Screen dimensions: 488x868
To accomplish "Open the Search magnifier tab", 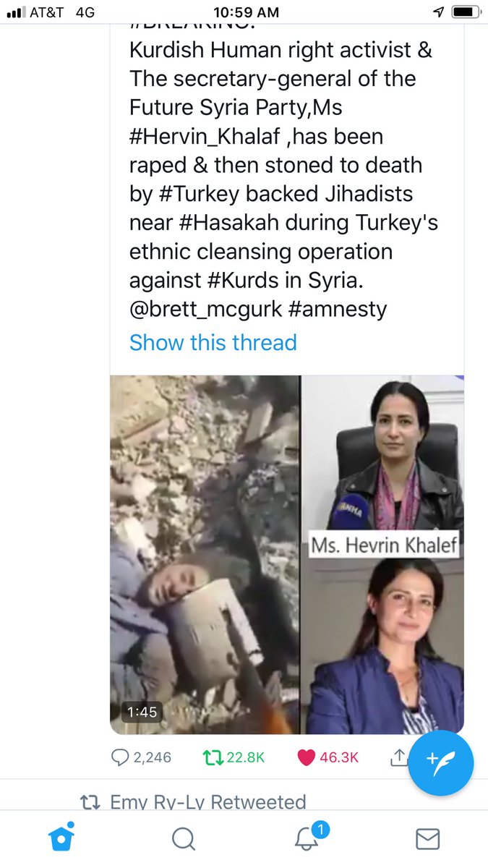I will [x=184, y=839].
